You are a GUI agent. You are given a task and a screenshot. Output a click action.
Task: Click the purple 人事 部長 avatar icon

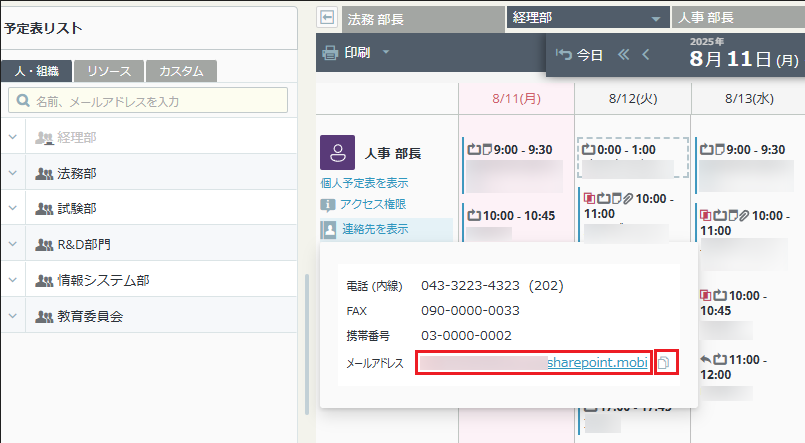pyautogui.click(x=337, y=152)
